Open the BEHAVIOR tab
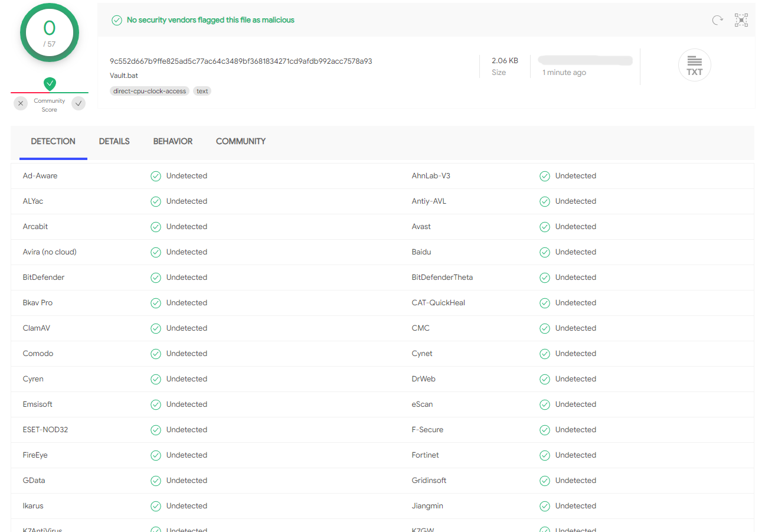The image size is (765, 532). (173, 142)
